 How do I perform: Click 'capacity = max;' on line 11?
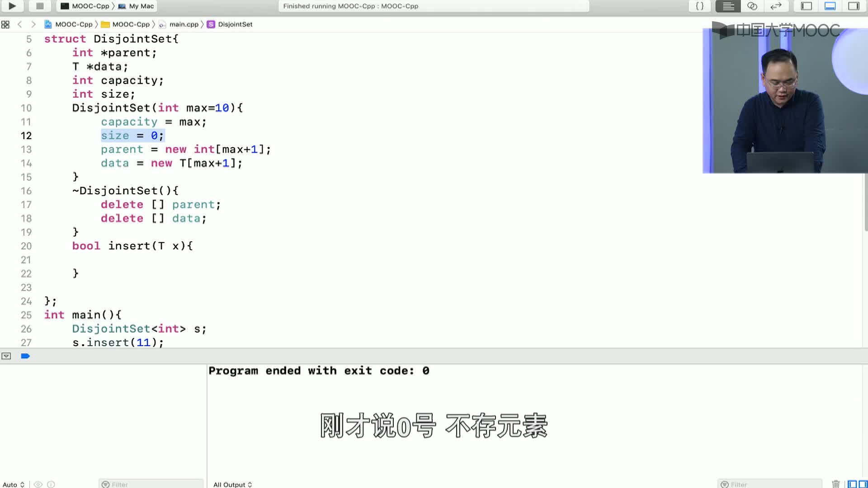click(x=154, y=122)
